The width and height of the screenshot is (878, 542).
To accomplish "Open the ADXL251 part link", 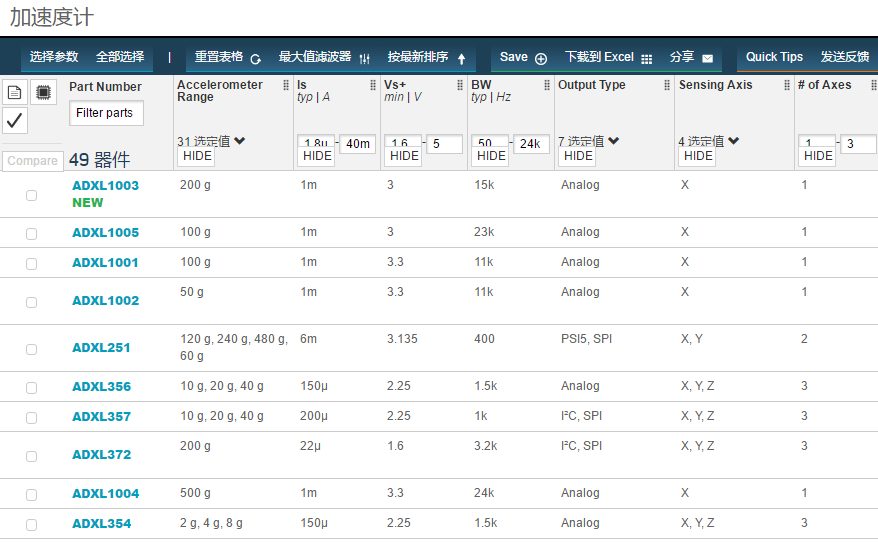I will pyautogui.click(x=101, y=348).
